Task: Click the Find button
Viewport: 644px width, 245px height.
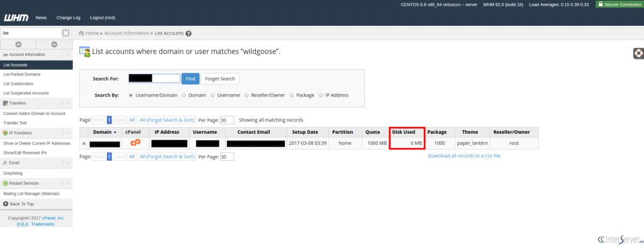Action: click(191, 79)
